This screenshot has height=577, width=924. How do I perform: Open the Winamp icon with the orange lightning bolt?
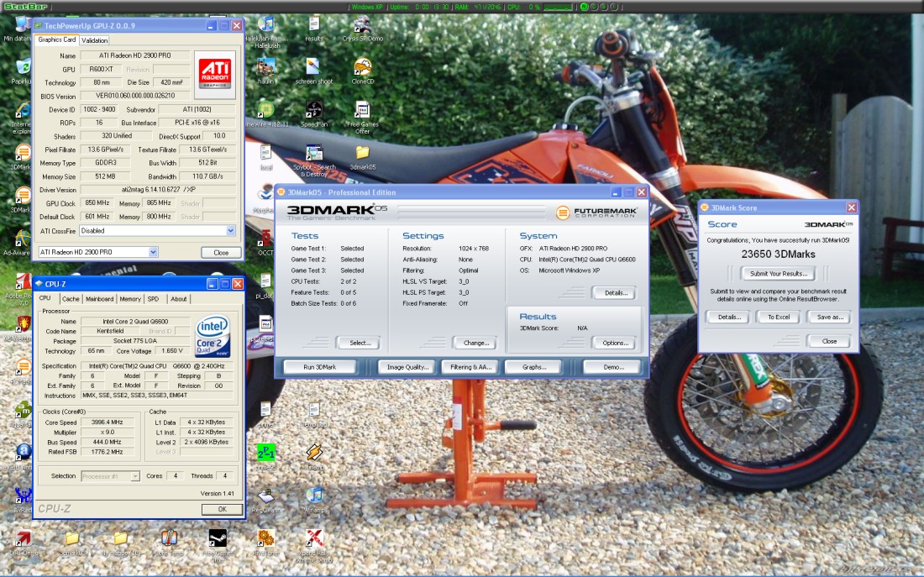[314, 457]
